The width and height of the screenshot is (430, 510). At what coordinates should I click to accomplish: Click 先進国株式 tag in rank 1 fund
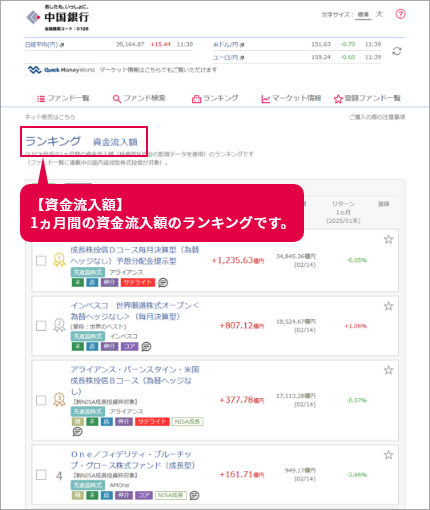(x=88, y=272)
